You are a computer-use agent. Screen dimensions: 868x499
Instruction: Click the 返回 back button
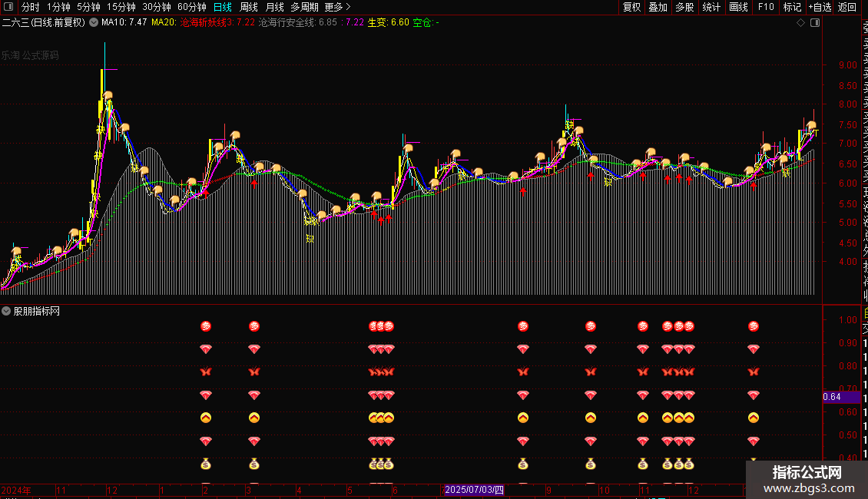point(847,7)
